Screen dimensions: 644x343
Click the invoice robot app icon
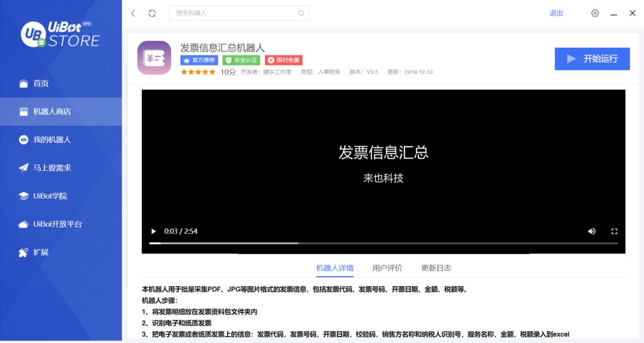click(154, 58)
